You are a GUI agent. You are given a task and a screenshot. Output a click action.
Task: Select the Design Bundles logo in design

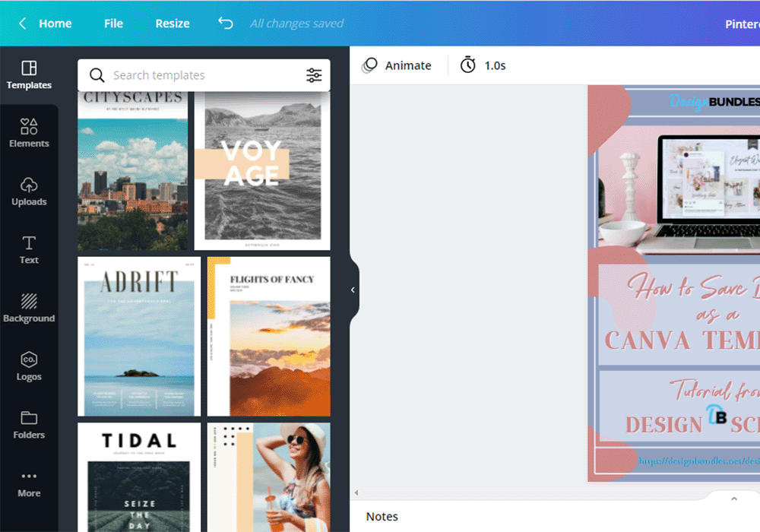[714, 101]
